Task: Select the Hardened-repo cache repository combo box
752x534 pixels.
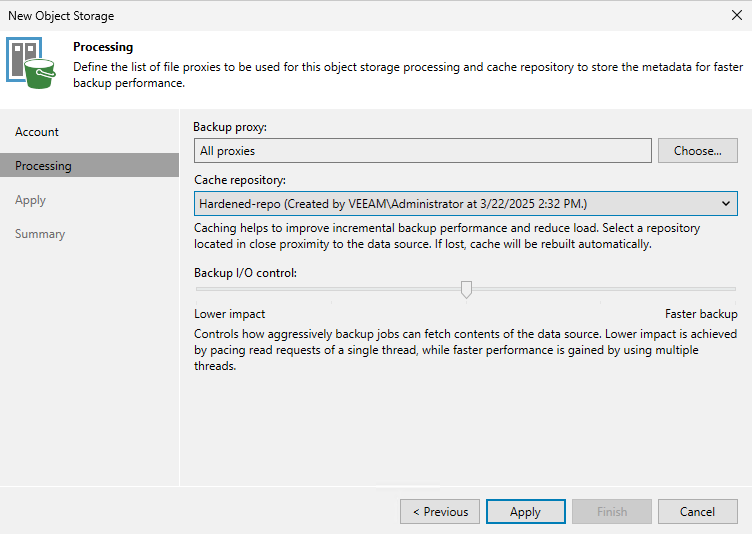Action: (465, 204)
